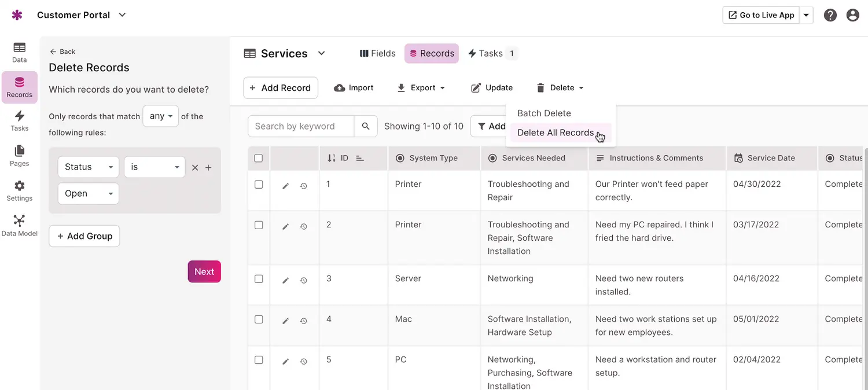Open the user account profile icon

852,15
